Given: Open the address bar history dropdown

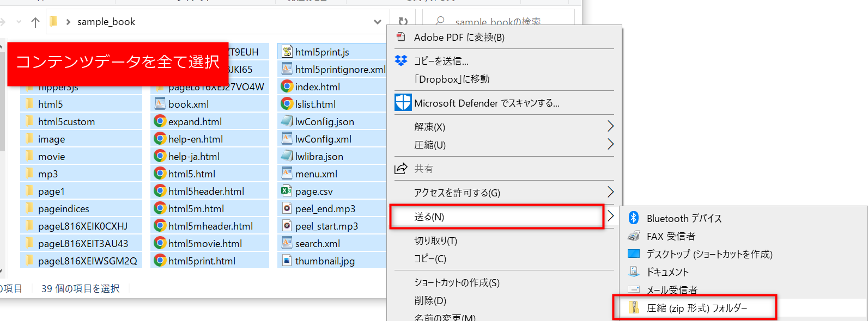Looking at the screenshot, I should (377, 22).
